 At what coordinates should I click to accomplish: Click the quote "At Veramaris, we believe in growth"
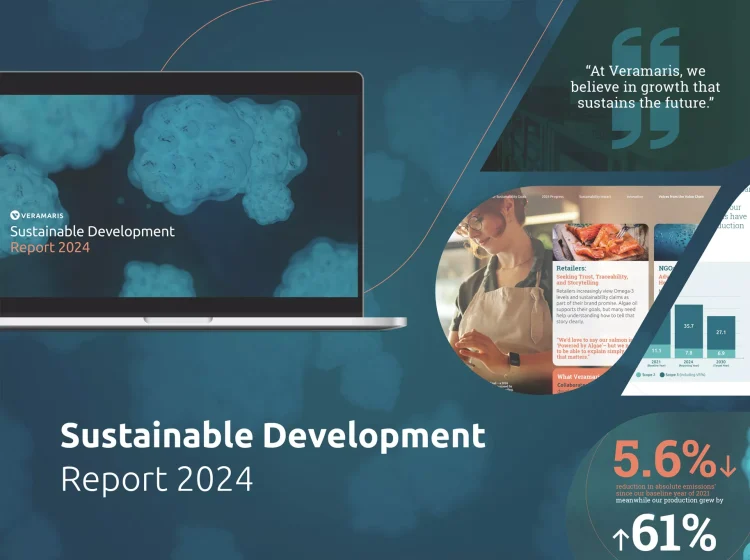coord(645,87)
